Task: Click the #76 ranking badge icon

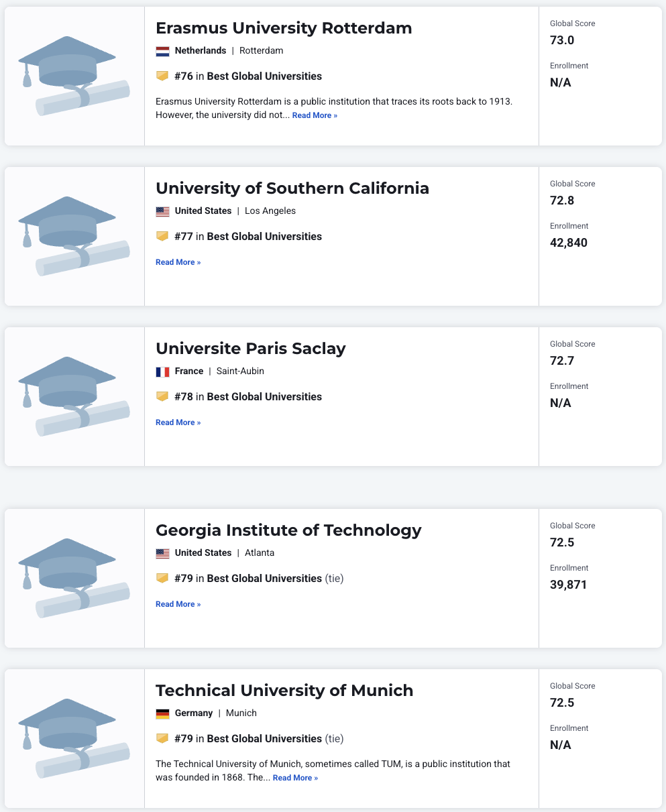Action: pos(162,76)
